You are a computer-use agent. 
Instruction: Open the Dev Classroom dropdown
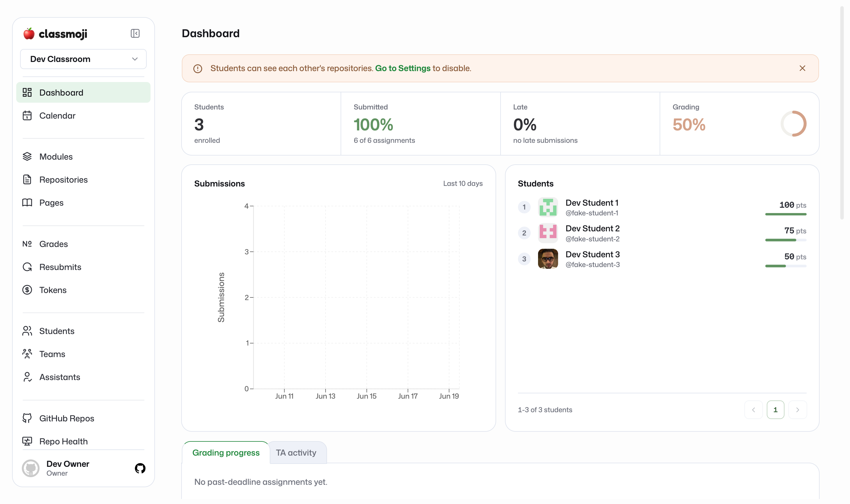pyautogui.click(x=83, y=59)
